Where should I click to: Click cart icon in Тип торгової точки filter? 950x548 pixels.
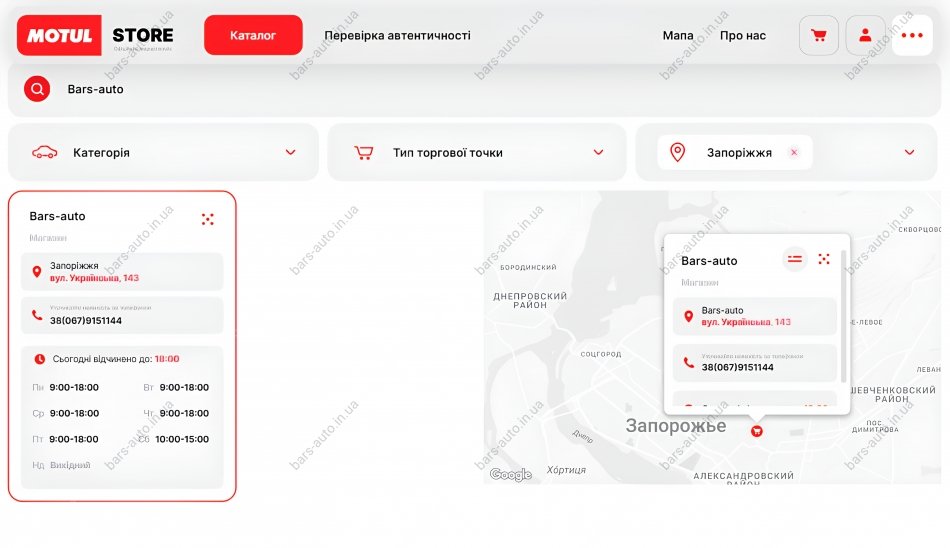coord(364,152)
